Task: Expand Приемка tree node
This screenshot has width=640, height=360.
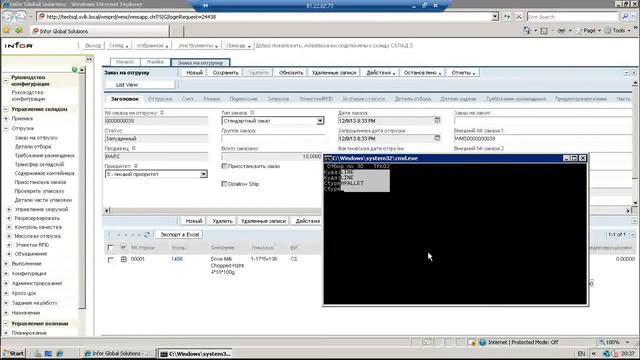Action: pyautogui.click(x=6, y=118)
